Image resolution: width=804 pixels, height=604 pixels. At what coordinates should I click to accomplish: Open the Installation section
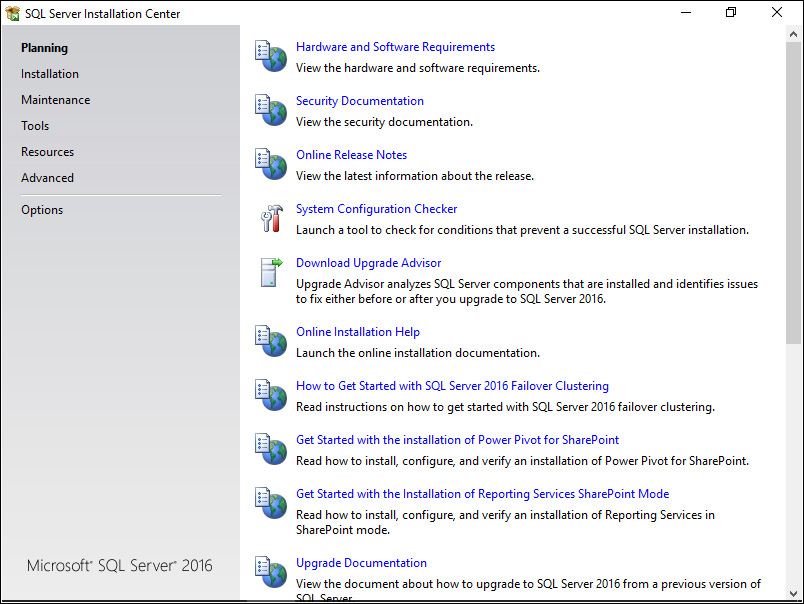pyautogui.click(x=50, y=74)
